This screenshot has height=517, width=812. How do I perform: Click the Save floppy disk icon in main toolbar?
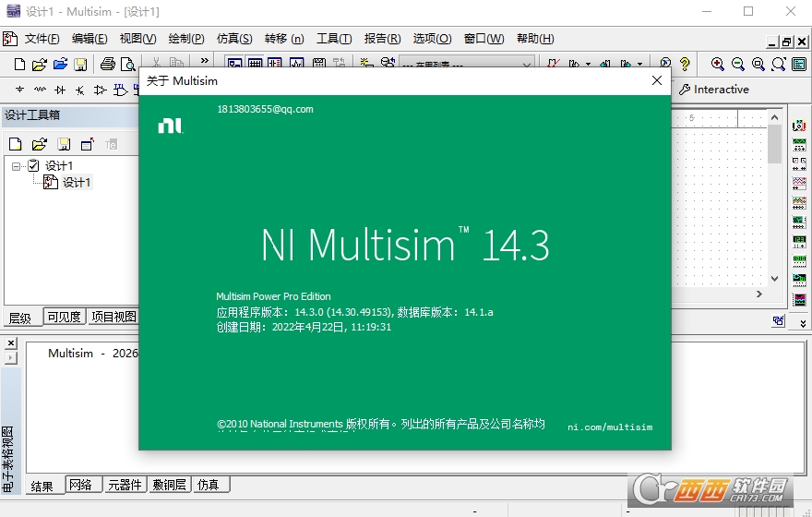(x=80, y=65)
